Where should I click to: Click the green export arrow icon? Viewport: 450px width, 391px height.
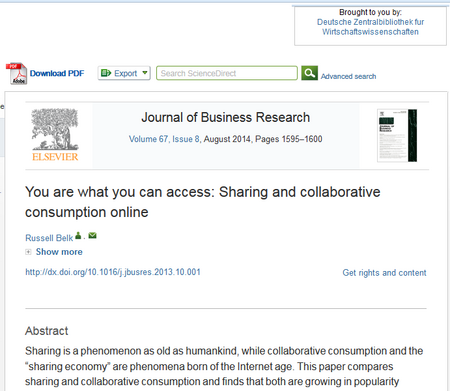(x=106, y=73)
